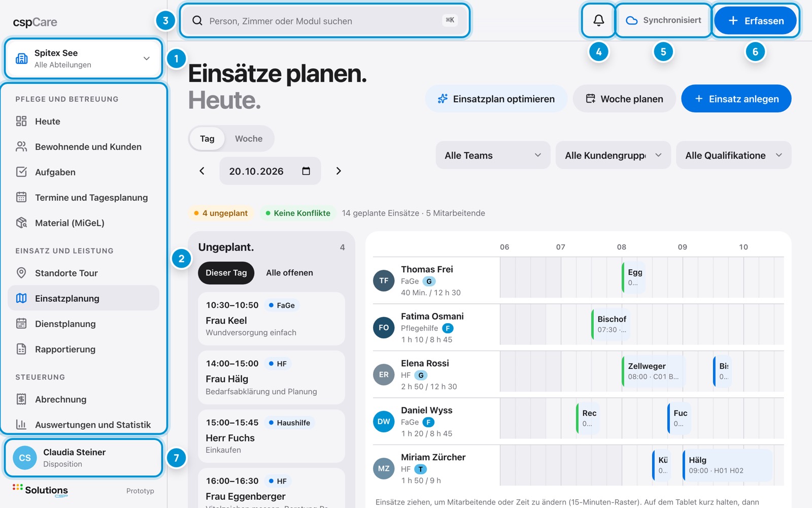Open Material (MiGeL)

click(83, 223)
